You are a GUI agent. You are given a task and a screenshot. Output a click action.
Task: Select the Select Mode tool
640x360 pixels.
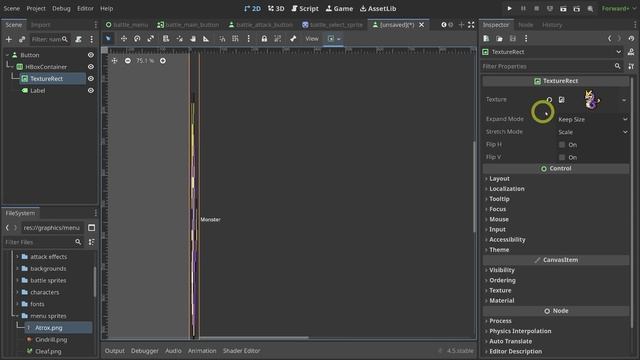click(x=108, y=38)
